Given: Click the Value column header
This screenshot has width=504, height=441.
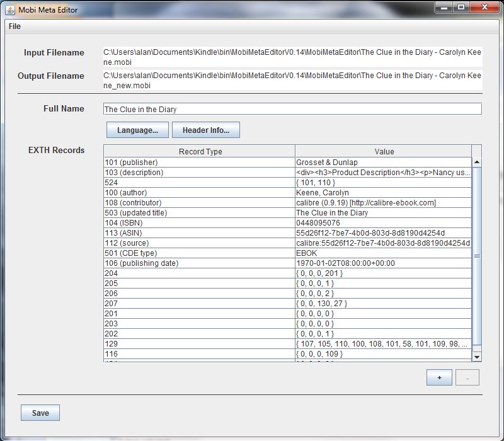Looking at the screenshot, I should pos(384,151).
